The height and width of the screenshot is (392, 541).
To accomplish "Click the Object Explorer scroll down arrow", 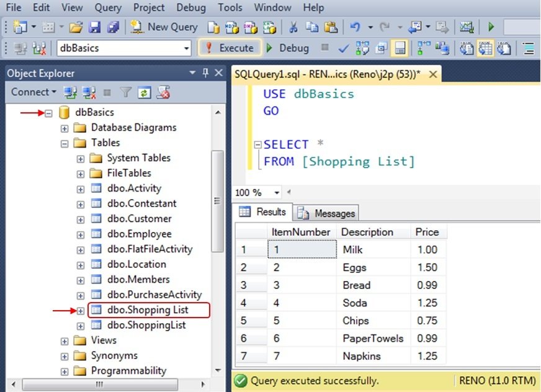I will click(x=218, y=370).
